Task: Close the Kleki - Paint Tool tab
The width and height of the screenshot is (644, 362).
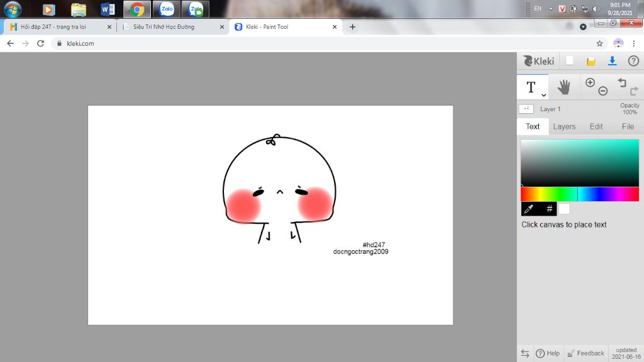Action: [335, 27]
